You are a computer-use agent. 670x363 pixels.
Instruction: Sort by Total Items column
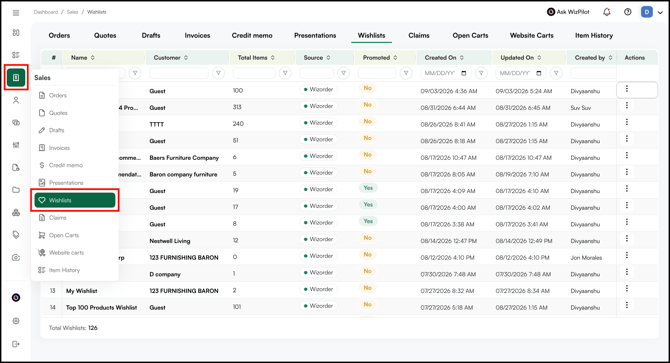point(273,58)
